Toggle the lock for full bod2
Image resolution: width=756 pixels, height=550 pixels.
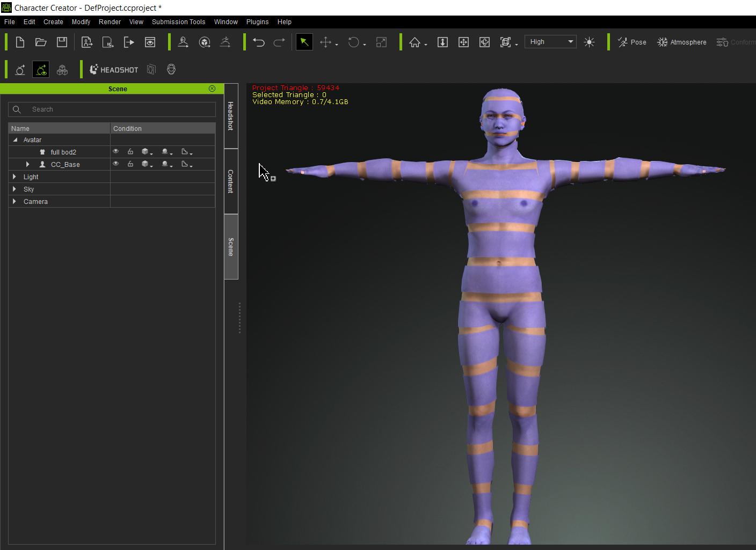click(x=130, y=151)
